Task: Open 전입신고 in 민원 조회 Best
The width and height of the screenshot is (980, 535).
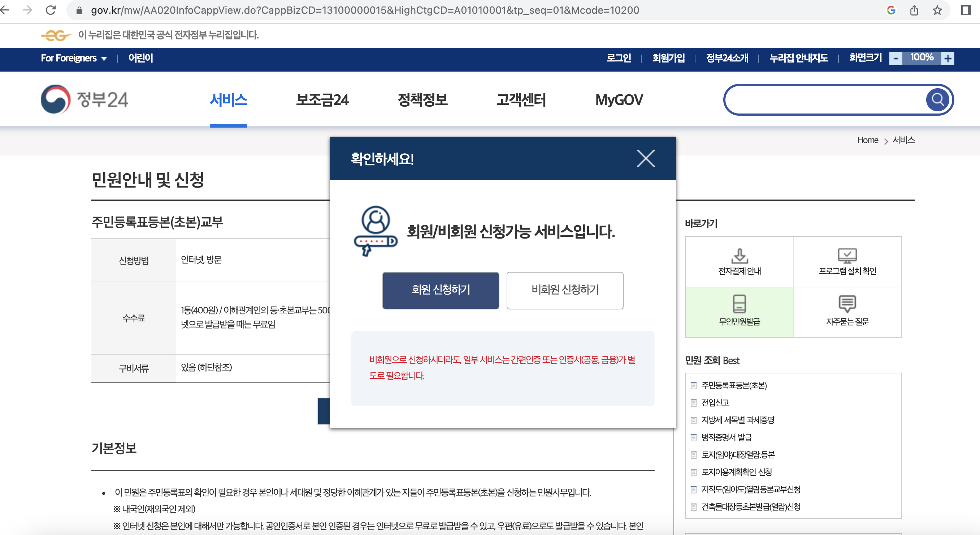Action: [x=715, y=402]
